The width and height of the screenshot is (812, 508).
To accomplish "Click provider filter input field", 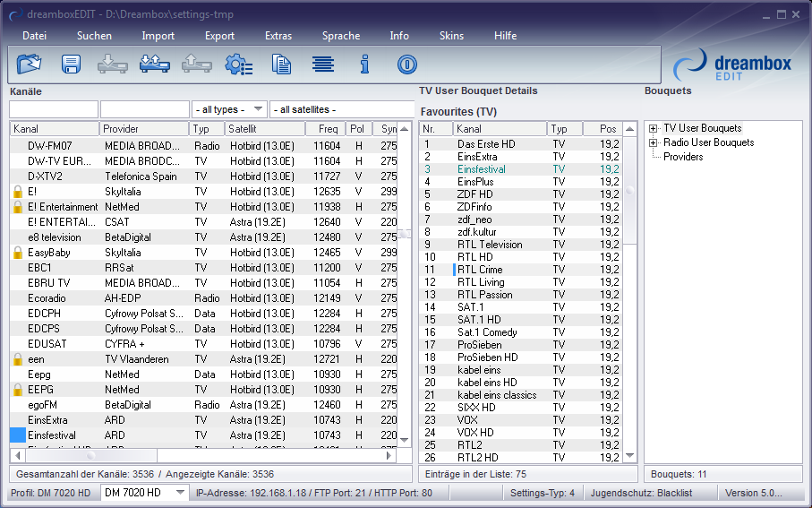I will (145, 109).
